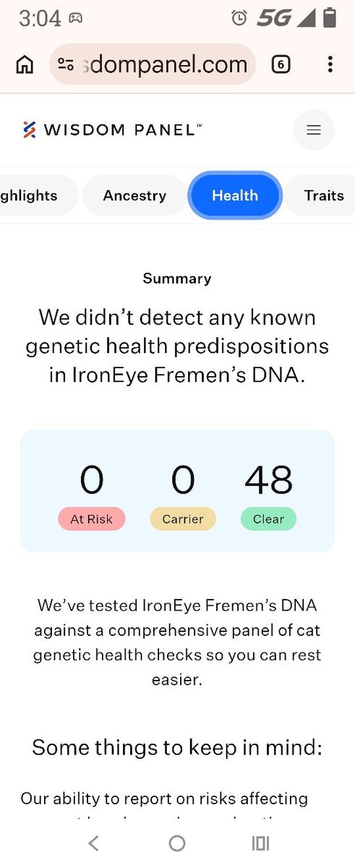The height and width of the screenshot is (868, 355).
Task: Tap the 'Some things to keep in mind' heading
Action: click(177, 747)
